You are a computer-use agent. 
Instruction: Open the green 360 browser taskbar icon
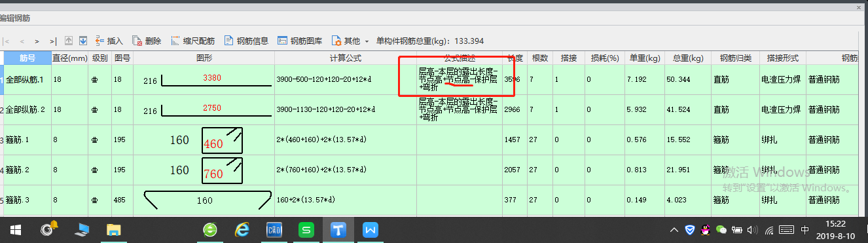(x=211, y=230)
